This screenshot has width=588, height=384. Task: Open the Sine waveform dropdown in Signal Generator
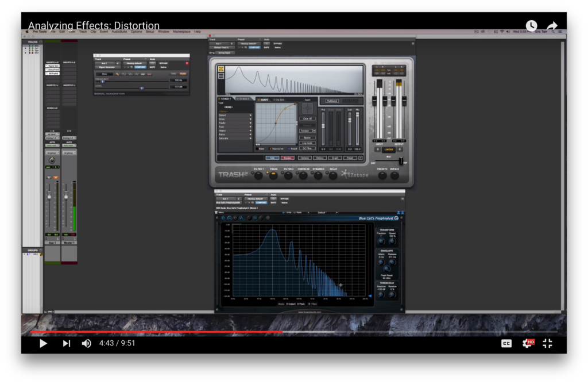pos(103,74)
